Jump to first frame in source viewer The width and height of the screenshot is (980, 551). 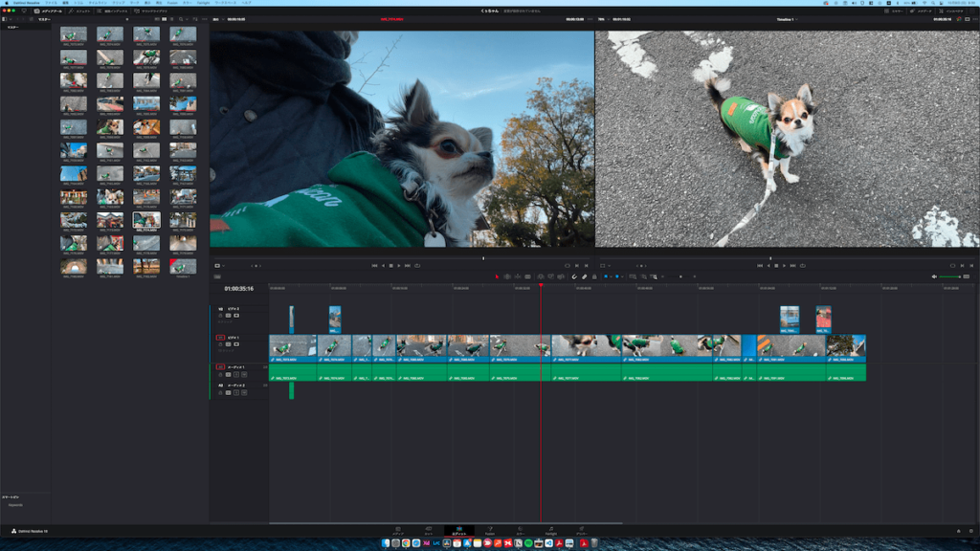(x=374, y=266)
